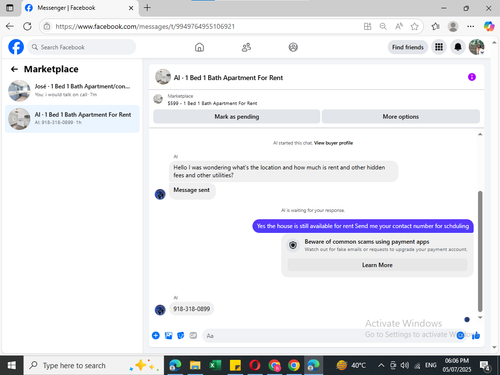Click chat scroll down arrow
This screenshot has height=375, width=500.
tap(480, 317)
